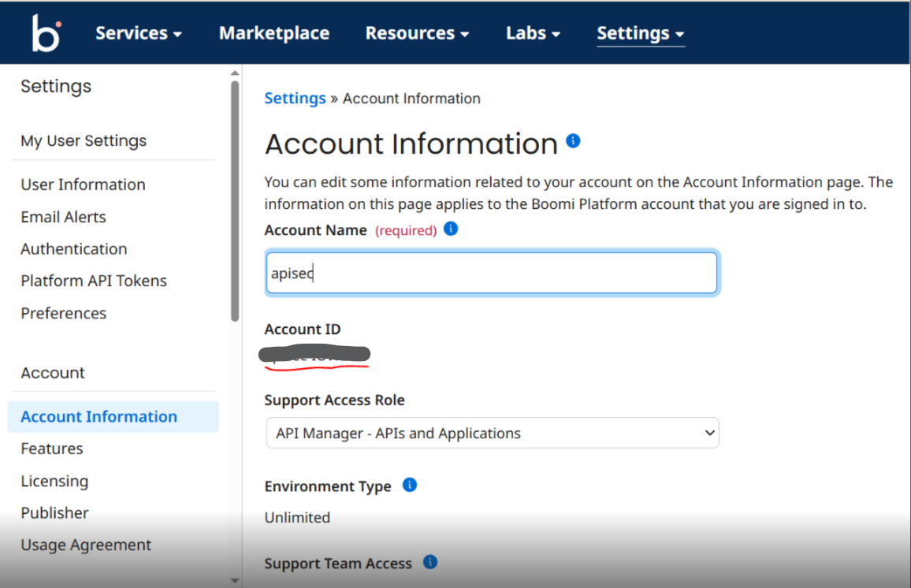Go to Marketplace
911x588 pixels.
pyautogui.click(x=274, y=33)
